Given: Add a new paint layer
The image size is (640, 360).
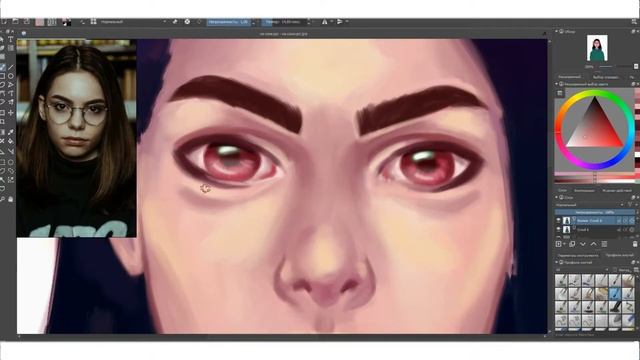Looking at the screenshot, I should [x=558, y=244].
